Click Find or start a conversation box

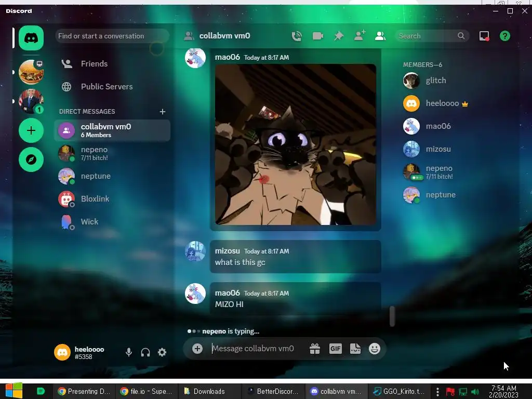tap(112, 36)
